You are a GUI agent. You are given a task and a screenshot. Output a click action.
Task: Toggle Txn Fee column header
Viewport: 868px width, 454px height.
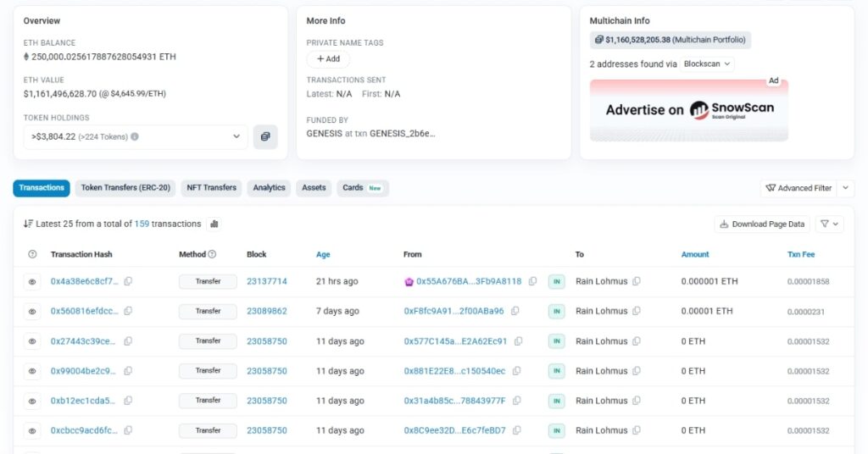801,254
